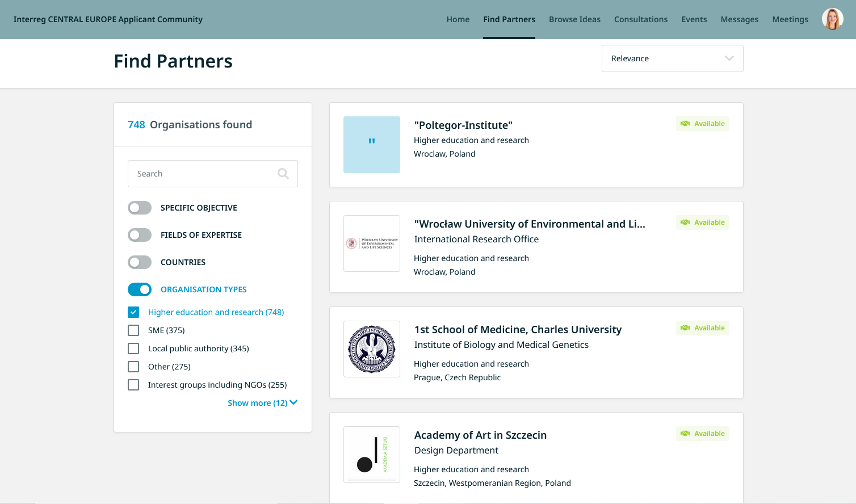Image resolution: width=856 pixels, height=504 pixels.
Task: Check the Other (275) checkbox
Action: tap(133, 367)
